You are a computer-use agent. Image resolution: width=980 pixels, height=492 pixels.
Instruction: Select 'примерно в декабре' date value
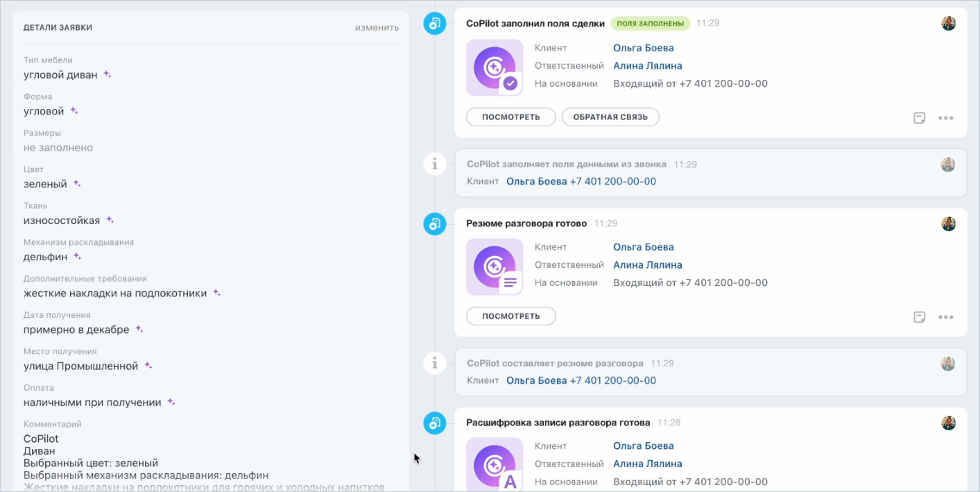[76, 330]
